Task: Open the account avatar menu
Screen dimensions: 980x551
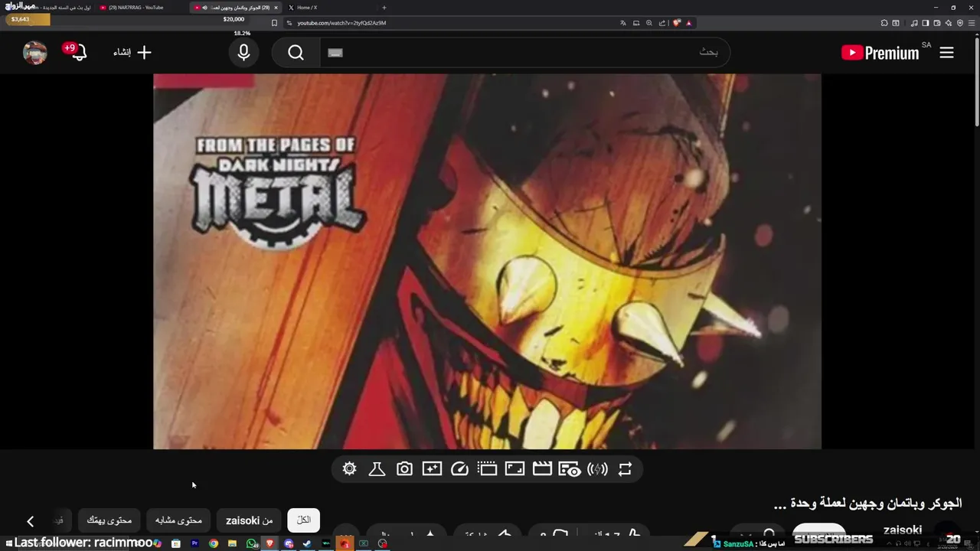Action: 35,52
